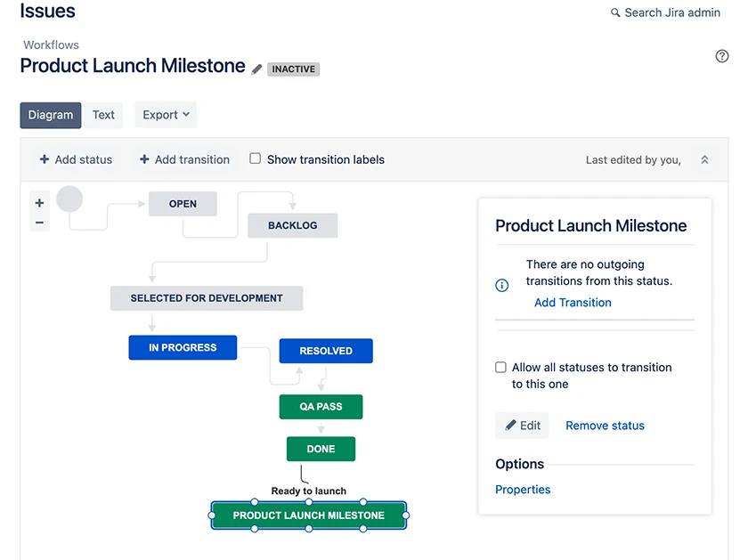Click the help question mark icon
The width and height of the screenshot is (748, 560).
pos(721,55)
